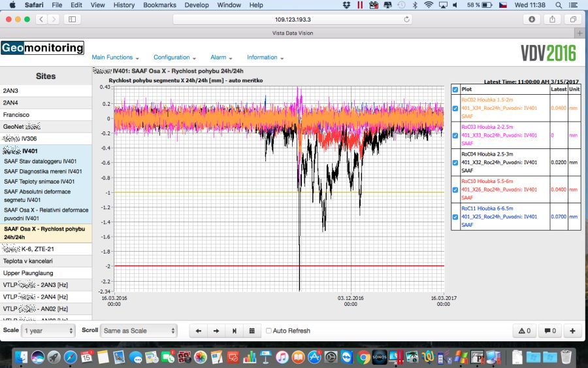The image size is (588, 368).
Task: Launch Finder from the Dock
Action: 22,357
